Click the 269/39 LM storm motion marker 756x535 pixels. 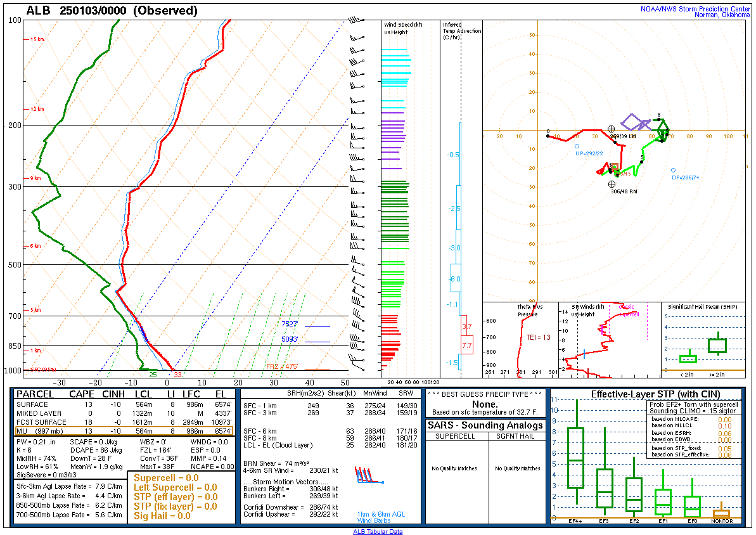[x=611, y=129]
